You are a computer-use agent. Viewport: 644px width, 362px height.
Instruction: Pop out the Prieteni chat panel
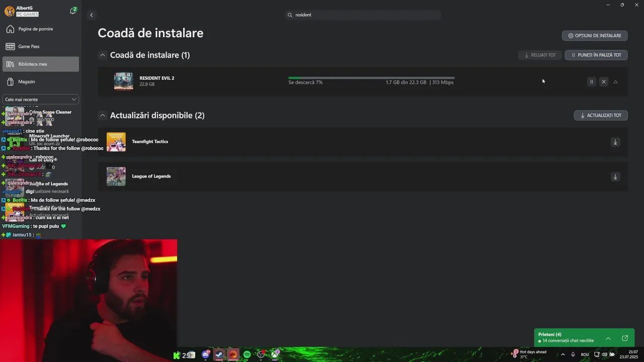tap(625, 338)
